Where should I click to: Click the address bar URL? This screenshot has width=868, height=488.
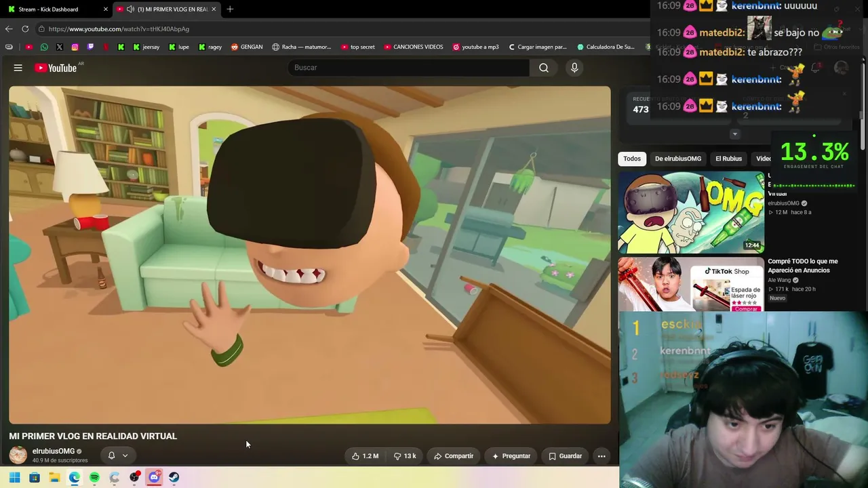click(x=119, y=29)
